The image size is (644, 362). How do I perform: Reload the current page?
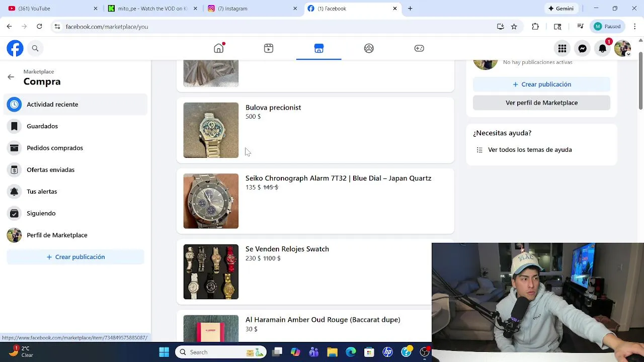click(x=39, y=27)
